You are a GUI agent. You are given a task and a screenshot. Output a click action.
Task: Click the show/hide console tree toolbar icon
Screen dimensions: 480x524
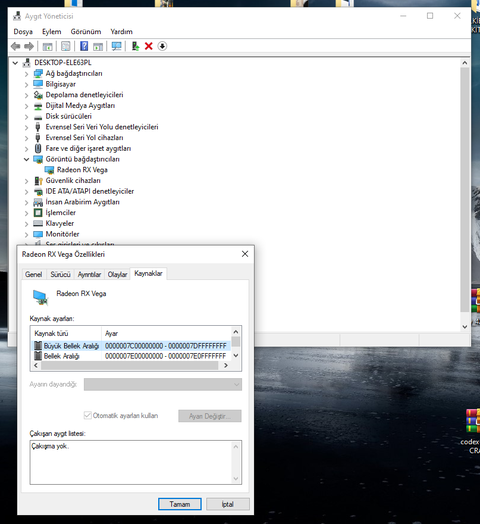pos(47,46)
